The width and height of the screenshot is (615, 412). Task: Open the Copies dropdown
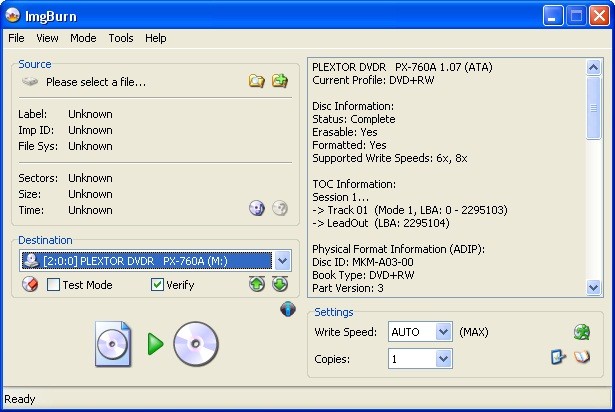(x=444, y=359)
